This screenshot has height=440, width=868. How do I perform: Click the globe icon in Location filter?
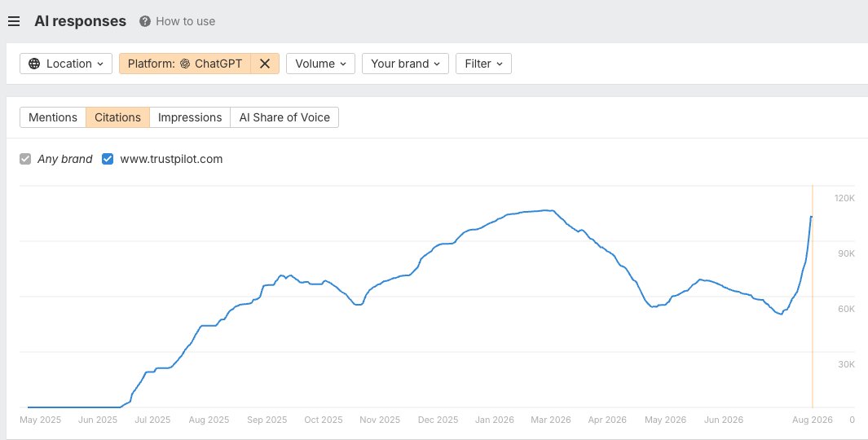(x=34, y=64)
